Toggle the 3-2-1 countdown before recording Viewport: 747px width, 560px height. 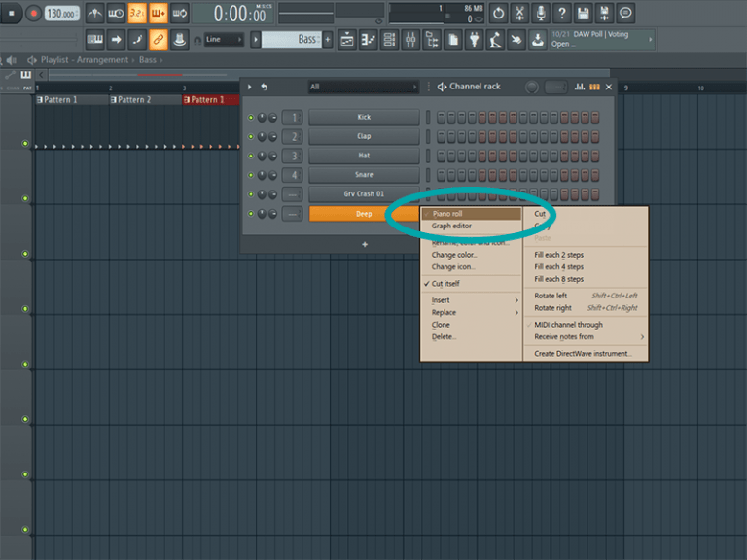(x=137, y=13)
